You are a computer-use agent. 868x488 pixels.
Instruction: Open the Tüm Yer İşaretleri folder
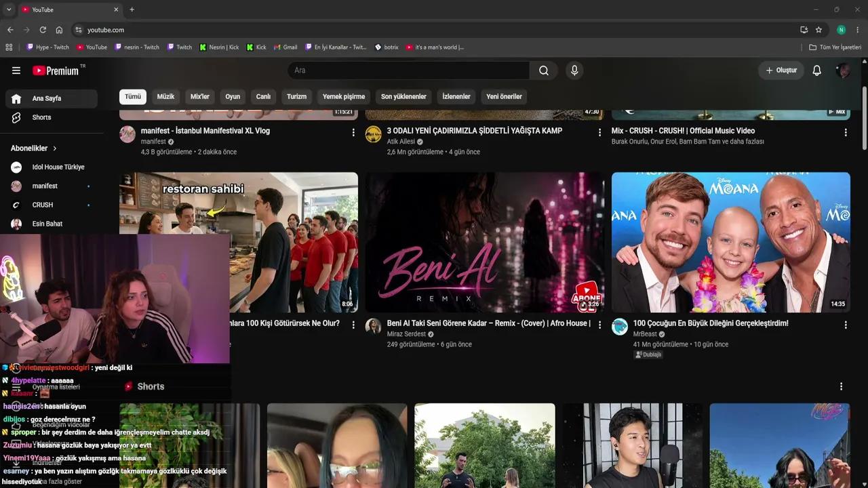pyautogui.click(x=835, y=47)
